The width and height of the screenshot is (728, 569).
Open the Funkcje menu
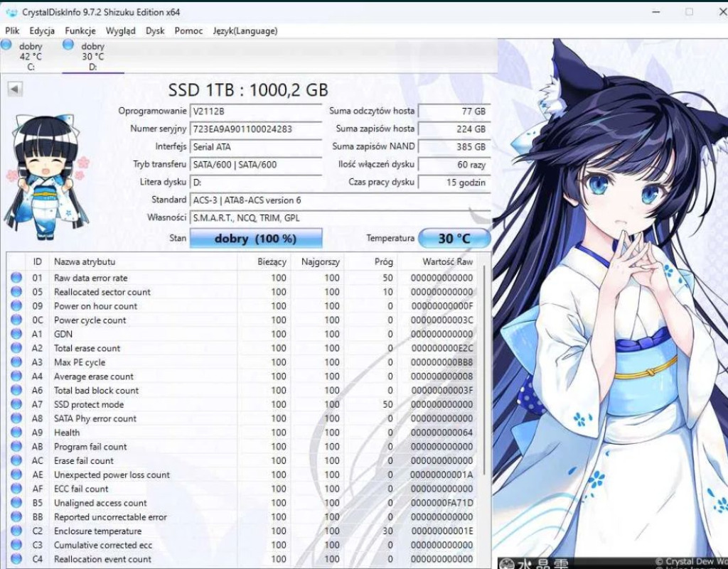tap(80, 31)
